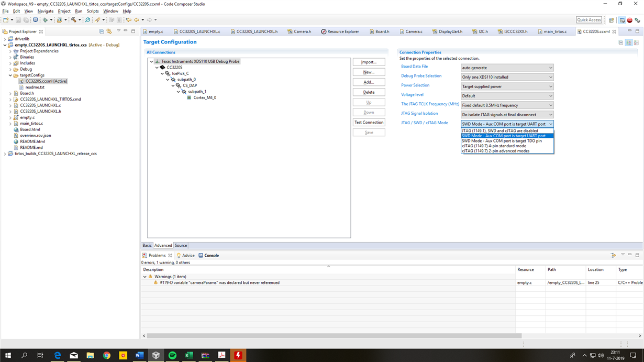The height and width of the screenshot is (362, 644).
Task: Launch Spotify from the taskbar
Action: click(172, 355)
